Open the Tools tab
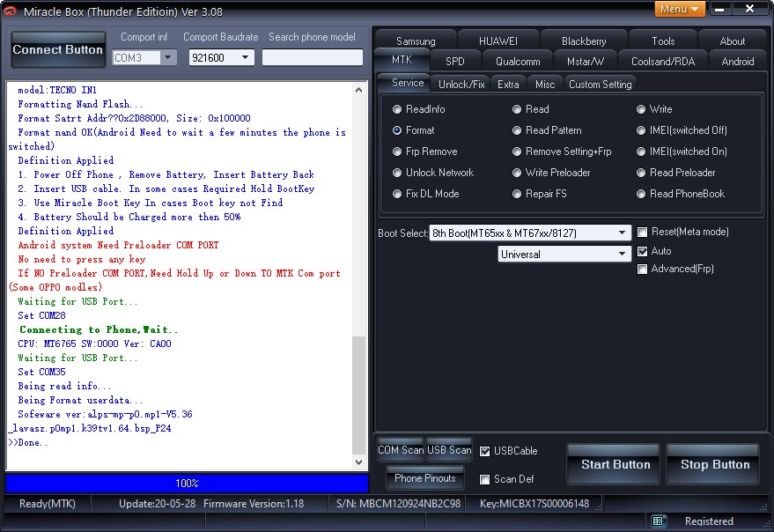The height and width of the screenshot is (532, 774). click(x=663, y=41)
